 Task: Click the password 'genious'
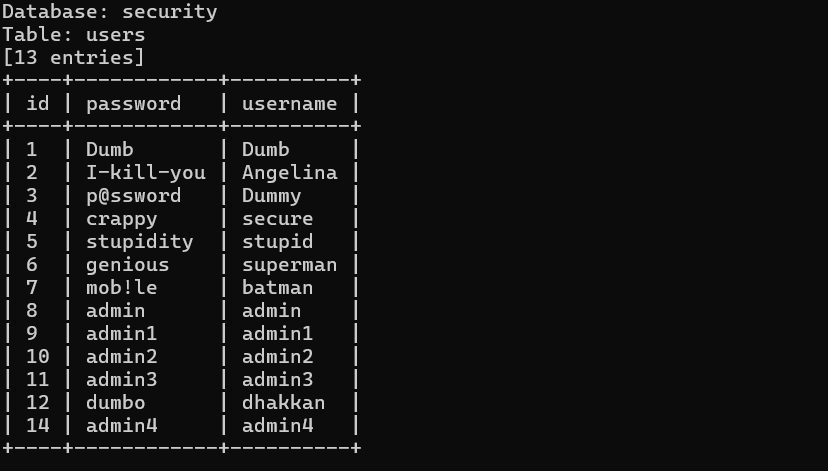128,265
